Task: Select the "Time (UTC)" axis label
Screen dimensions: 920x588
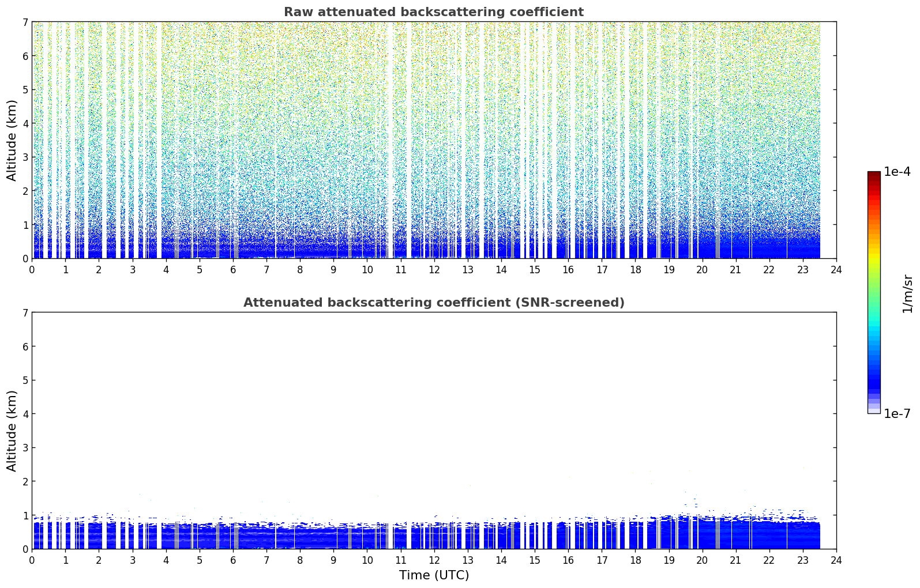Action: click(x=434, y=575)
